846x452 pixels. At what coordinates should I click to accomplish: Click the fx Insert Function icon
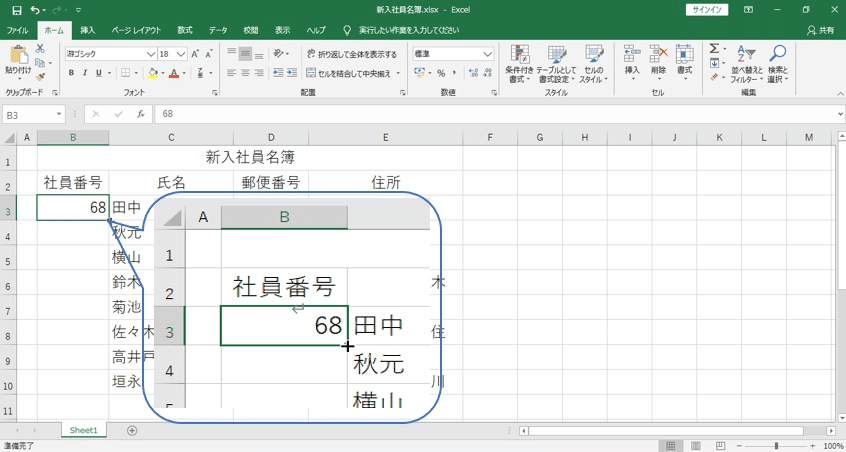[x=141, y=114]
